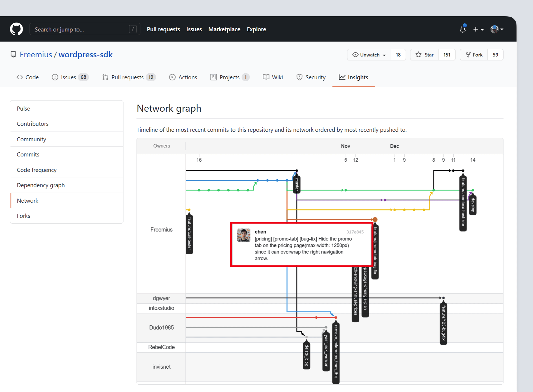This screenshot has width=533, height=392.
Task: Select Marketplace in the top navigation
Action: (224, 29)
